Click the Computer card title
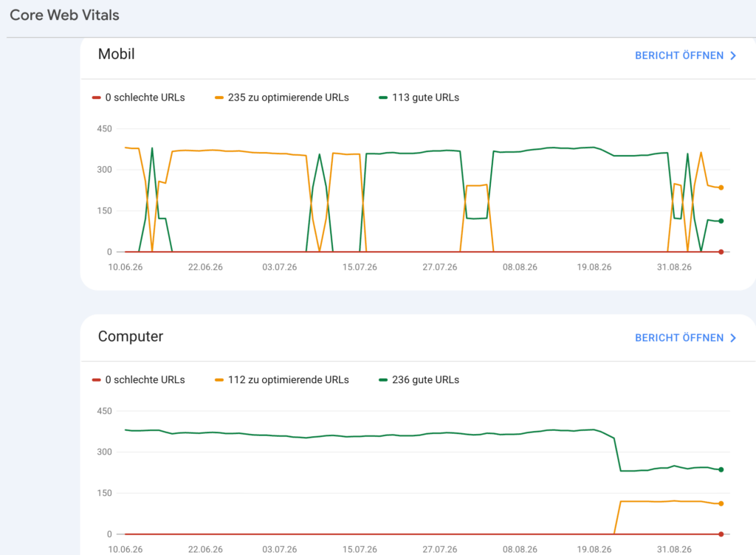Viewport: 756px width, 555px height. [131, 337]
